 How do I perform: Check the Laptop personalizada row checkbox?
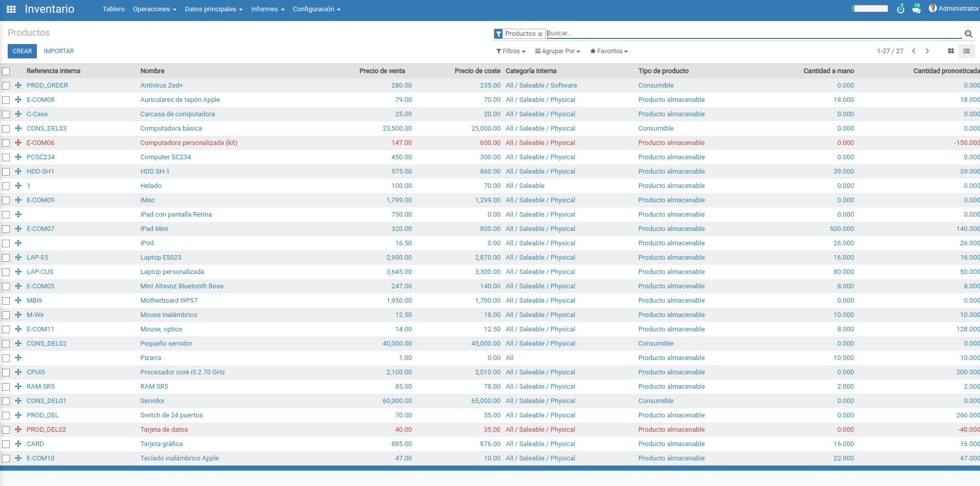pyautogui.click(x=6, y=272)
